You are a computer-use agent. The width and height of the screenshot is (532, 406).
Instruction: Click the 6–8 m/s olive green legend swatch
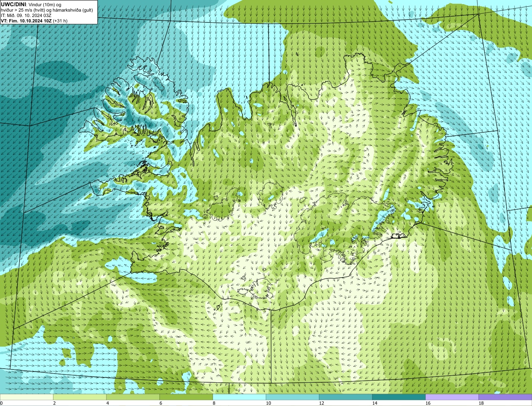coord(186,397)
